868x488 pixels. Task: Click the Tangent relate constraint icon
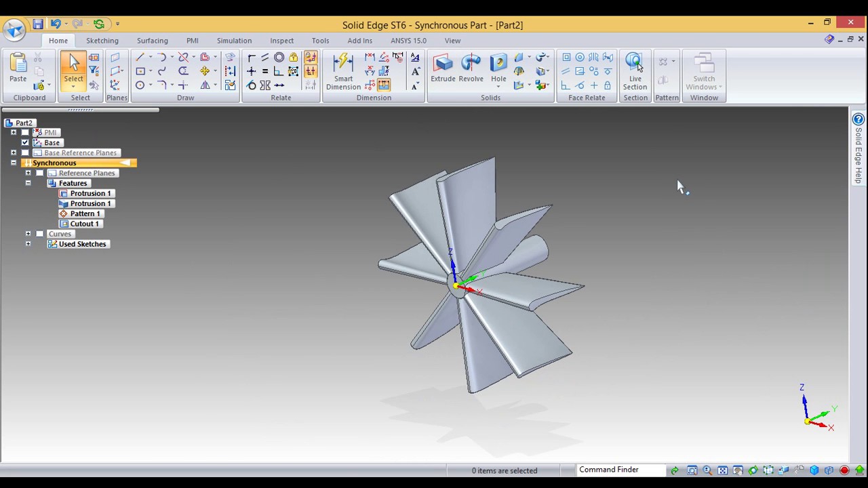[252, 85]
